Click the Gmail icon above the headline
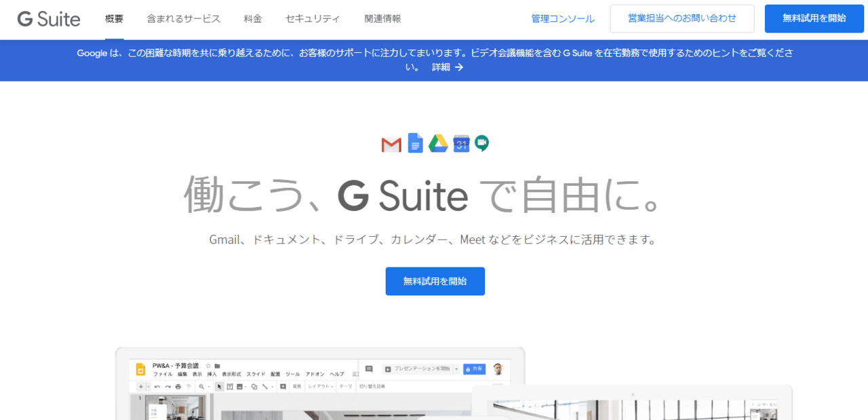The image size is (868, 420). [x=391, y=145]
